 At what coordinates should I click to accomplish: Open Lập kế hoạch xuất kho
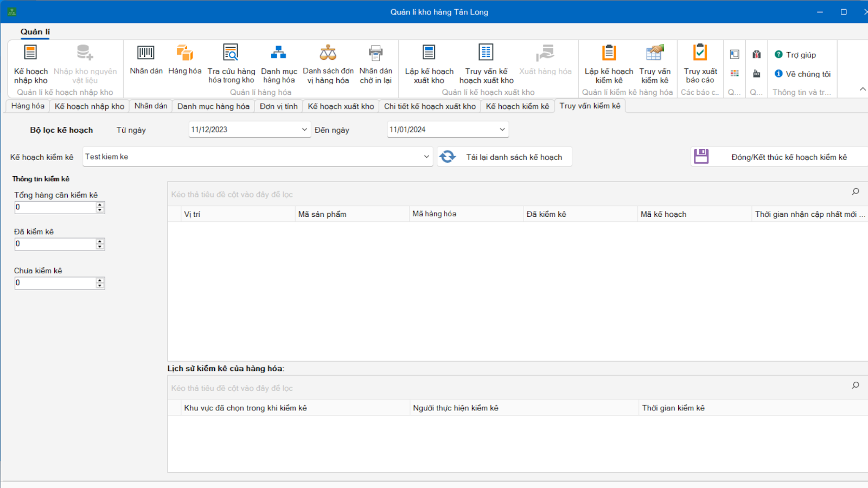429,64
